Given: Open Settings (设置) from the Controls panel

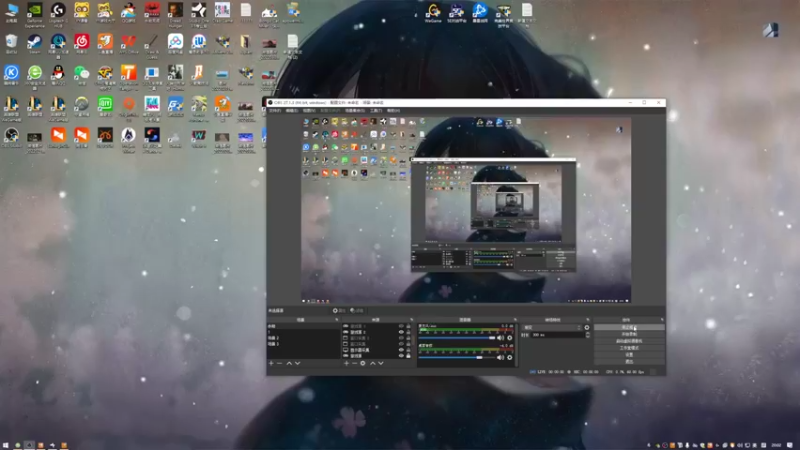Looking at the screenshot, I should pos(629,355).
